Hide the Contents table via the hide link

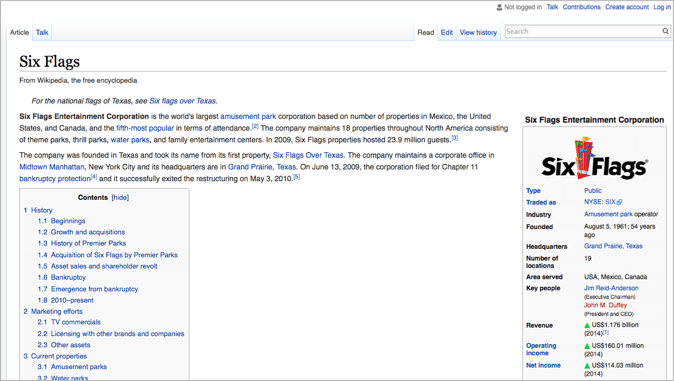coord(120,197)
